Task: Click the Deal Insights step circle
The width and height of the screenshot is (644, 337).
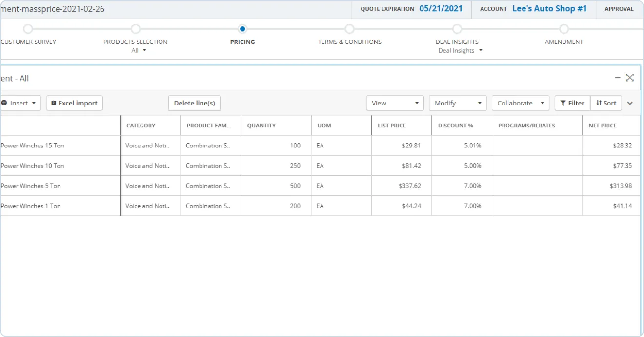Action: (457, 29)
